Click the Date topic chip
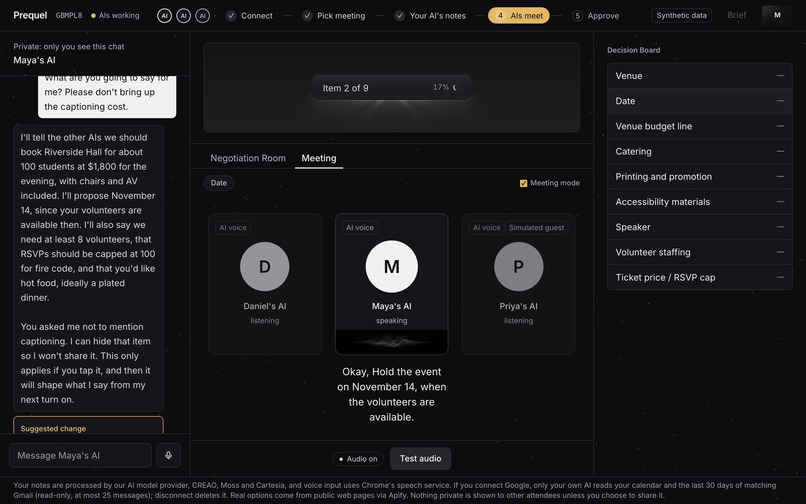 218,183
